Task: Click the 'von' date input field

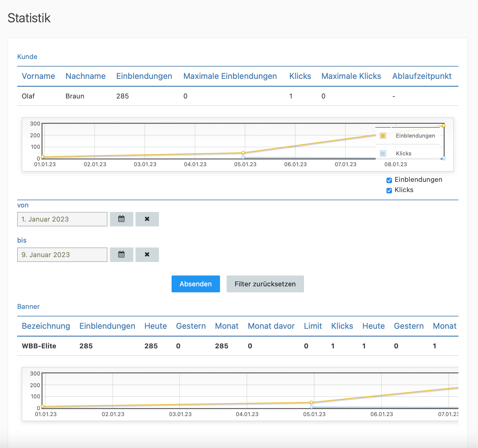Action: pyautogui.click(x=62, y=219)
